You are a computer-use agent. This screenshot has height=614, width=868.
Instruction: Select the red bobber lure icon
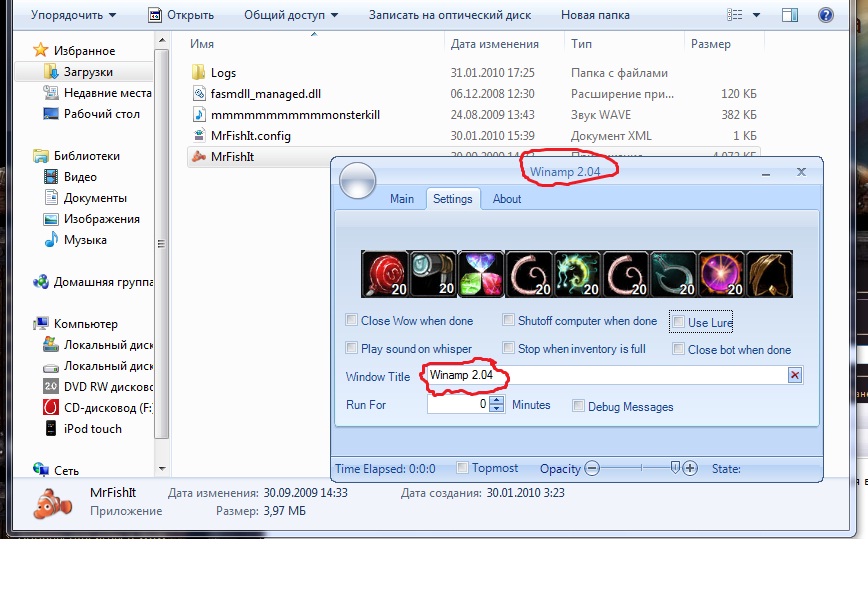tap(385, 273)
